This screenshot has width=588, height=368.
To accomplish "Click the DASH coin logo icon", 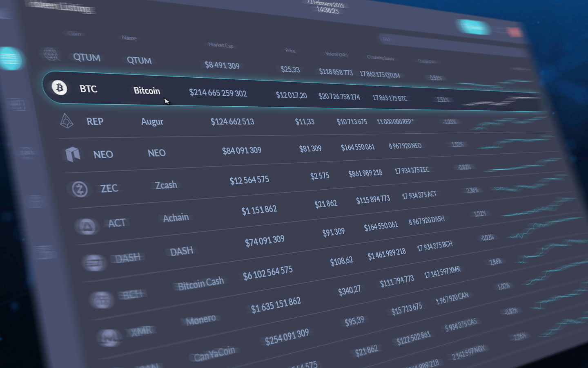I will click(x=94, y=262).
